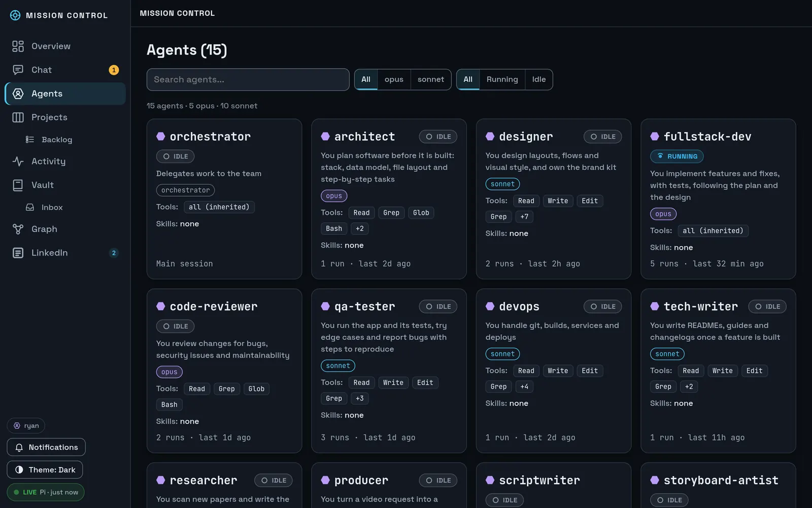Image resolution: width=812 pixels, height=508 pixels.
Task: Click the hexagon icon beside orchestrator
Action: 161,136
